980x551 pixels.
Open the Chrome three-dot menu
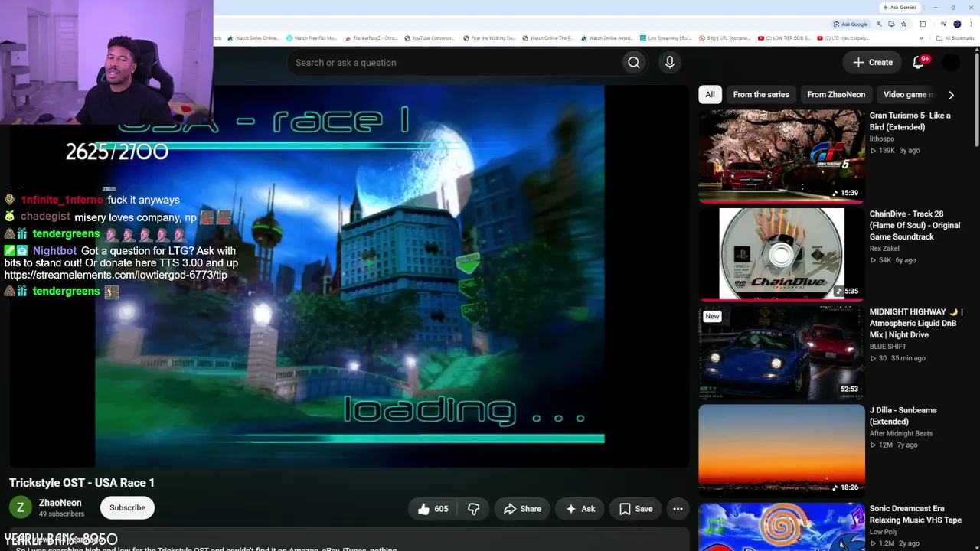971,24
